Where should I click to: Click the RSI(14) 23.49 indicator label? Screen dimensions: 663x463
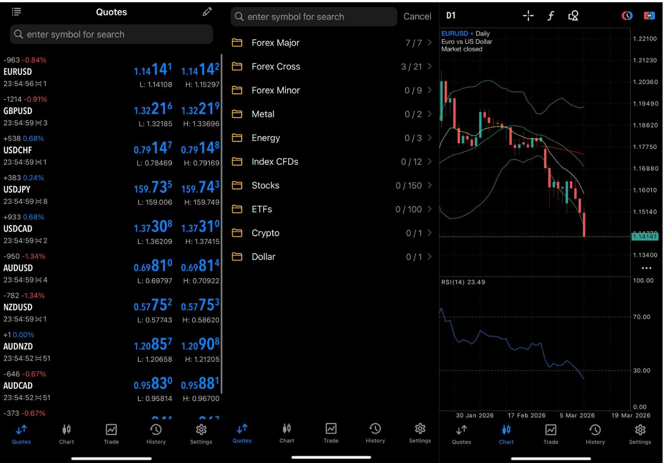(463, 282)
